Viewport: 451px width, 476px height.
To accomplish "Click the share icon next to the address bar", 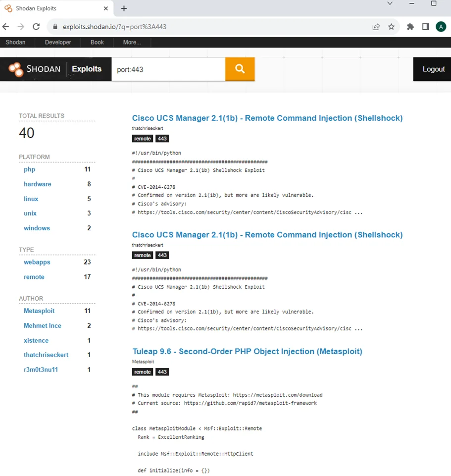I will click(x=376, y=26).
